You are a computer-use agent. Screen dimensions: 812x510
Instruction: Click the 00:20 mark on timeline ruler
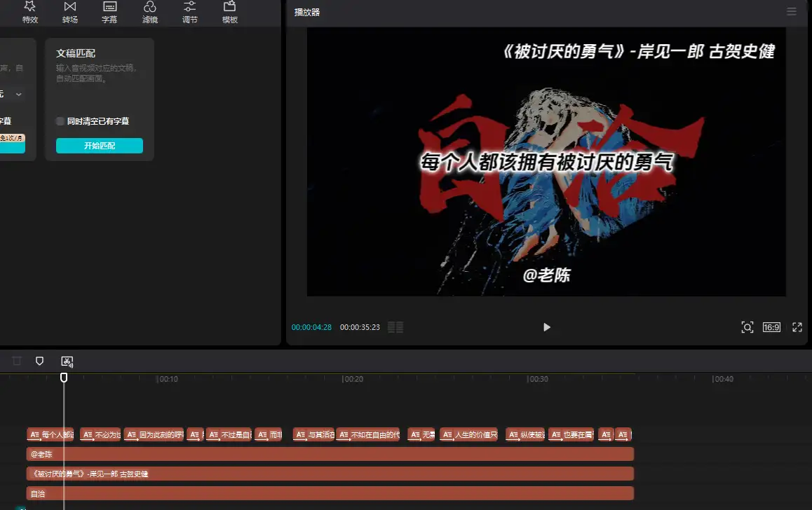[352, 379]
